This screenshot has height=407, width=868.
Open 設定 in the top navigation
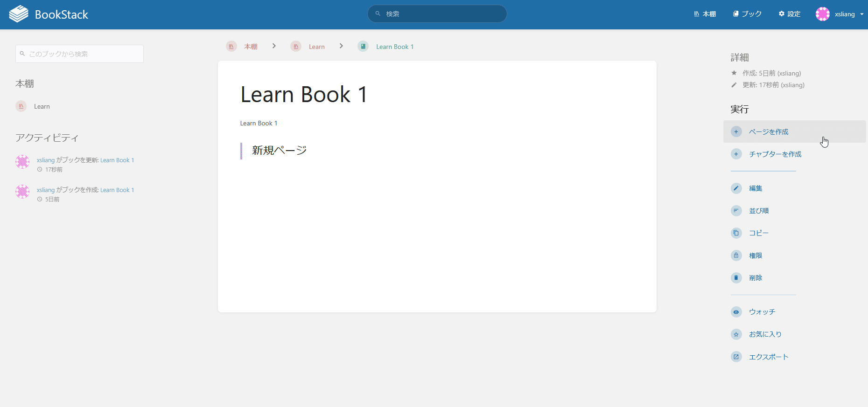(x=789, y=14)
